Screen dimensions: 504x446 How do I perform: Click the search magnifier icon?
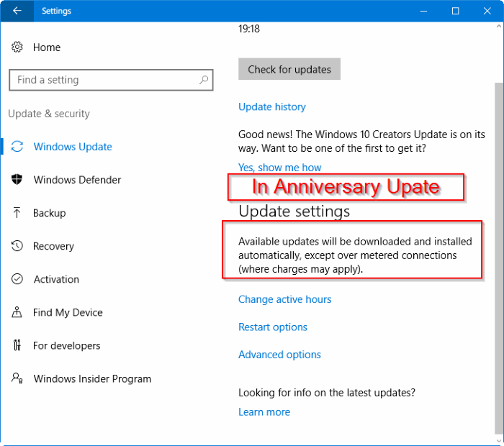[x=204, y=80]
